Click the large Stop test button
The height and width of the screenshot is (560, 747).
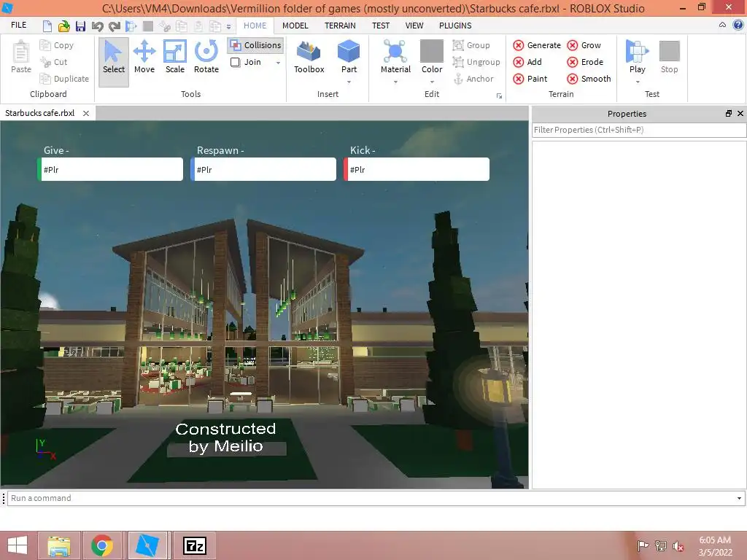pyautogui.click(x=669, y=57)
